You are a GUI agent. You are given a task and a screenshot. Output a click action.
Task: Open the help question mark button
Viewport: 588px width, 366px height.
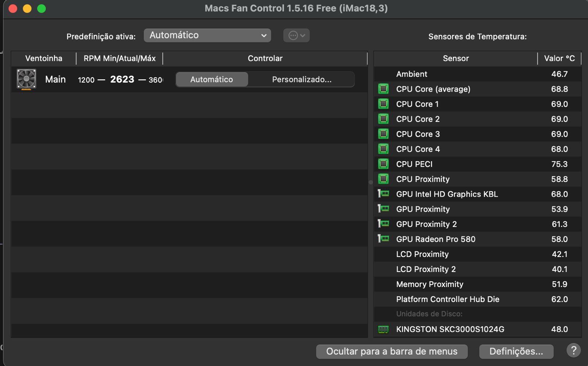[x=573, y=351]
